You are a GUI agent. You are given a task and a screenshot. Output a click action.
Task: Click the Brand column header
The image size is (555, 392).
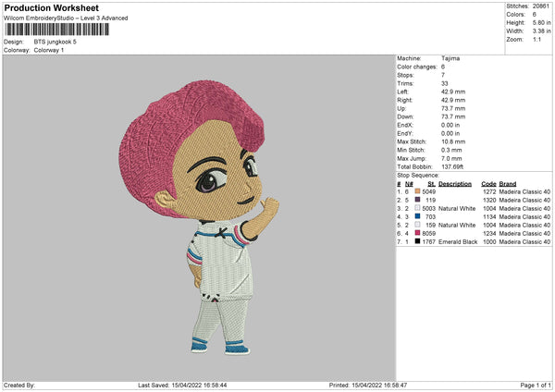pos(507,184)
